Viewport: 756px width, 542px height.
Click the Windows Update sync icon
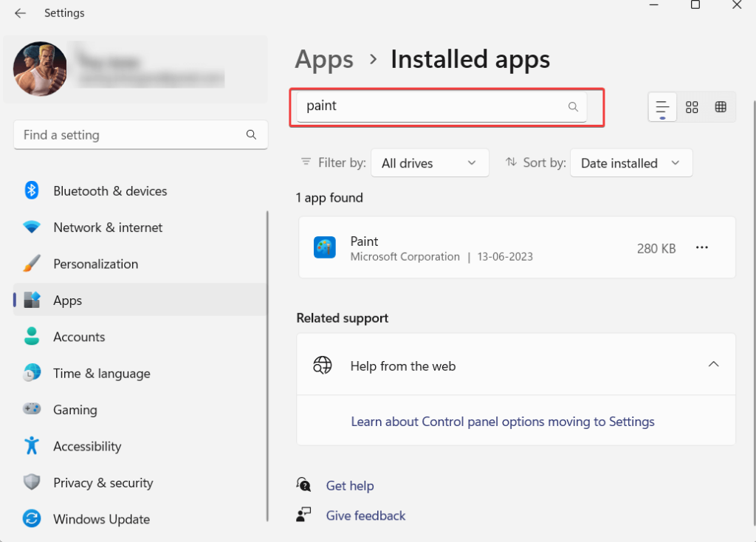click(32, 518)
